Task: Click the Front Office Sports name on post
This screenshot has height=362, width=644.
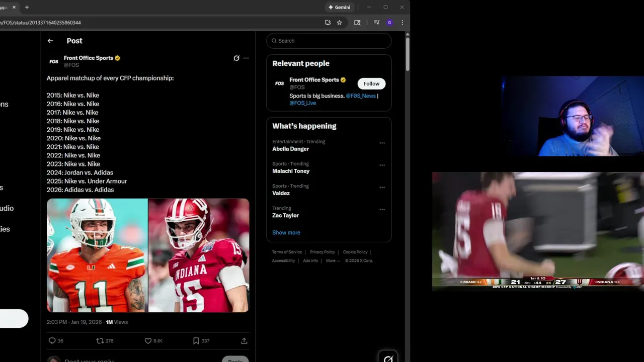Action: point(89,58)
